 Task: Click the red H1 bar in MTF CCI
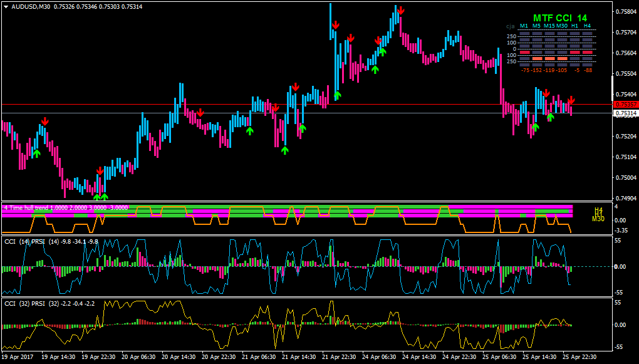[575, 52]
